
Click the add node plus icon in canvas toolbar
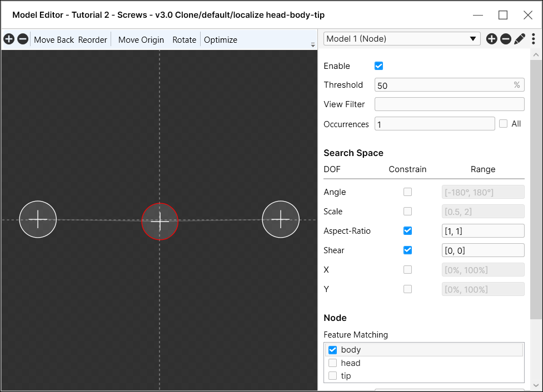coord(9,39)
